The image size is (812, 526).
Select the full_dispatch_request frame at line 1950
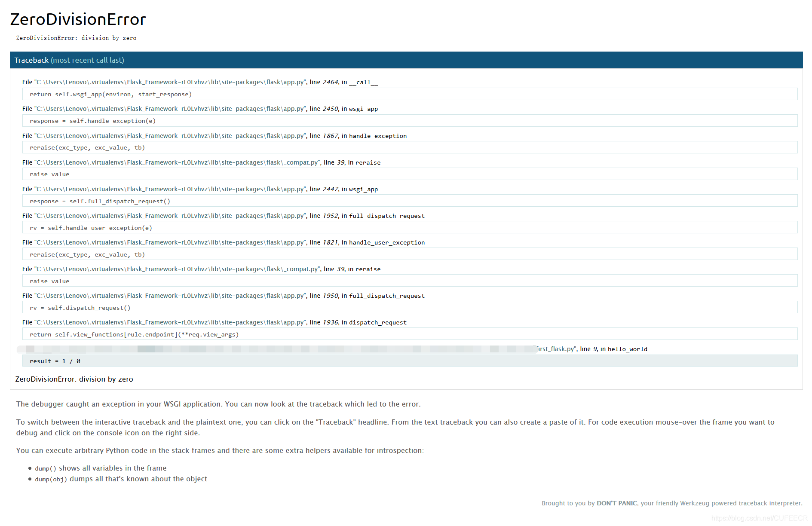click(224, 296)
